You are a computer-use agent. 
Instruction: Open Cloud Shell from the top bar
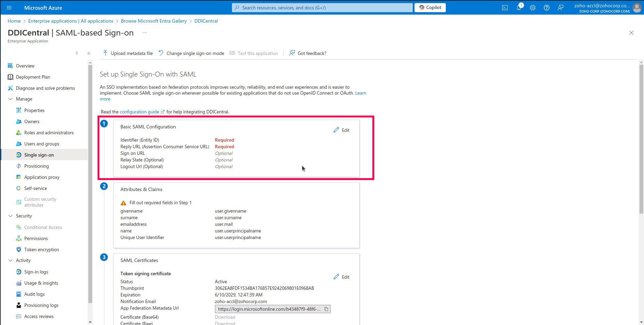tap(505, 7)
